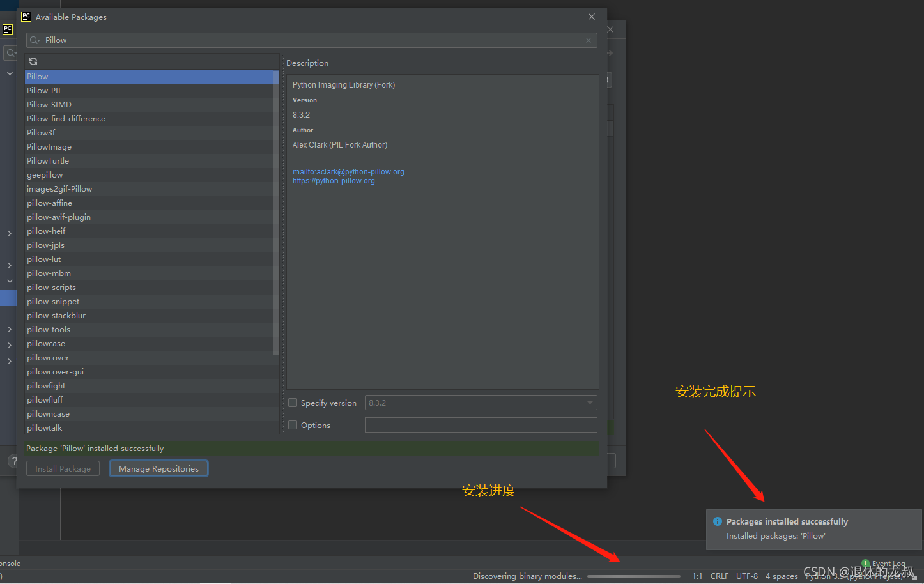Click the '4 spaces' indent indicator

coord(782,576)
